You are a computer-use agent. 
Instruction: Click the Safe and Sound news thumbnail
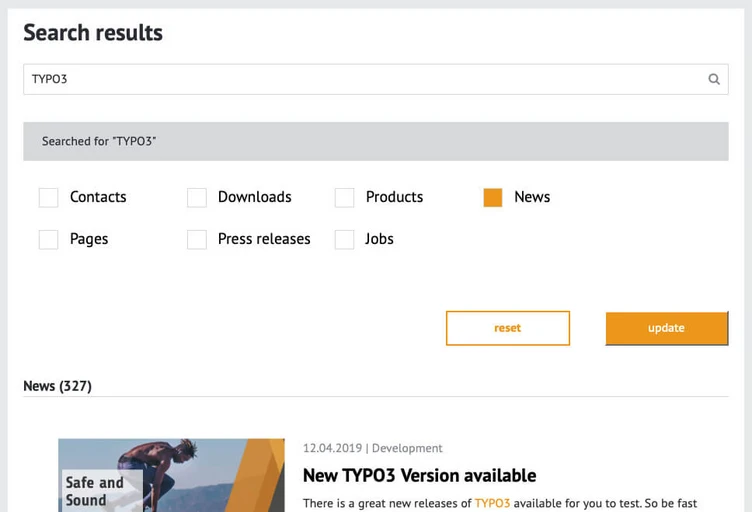171,475
